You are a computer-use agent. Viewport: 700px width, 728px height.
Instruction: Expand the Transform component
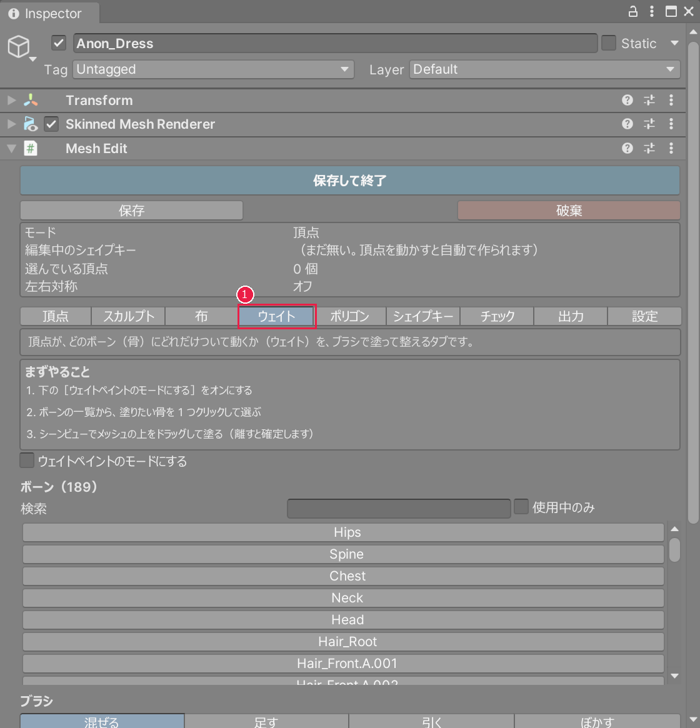click(12, 100)
